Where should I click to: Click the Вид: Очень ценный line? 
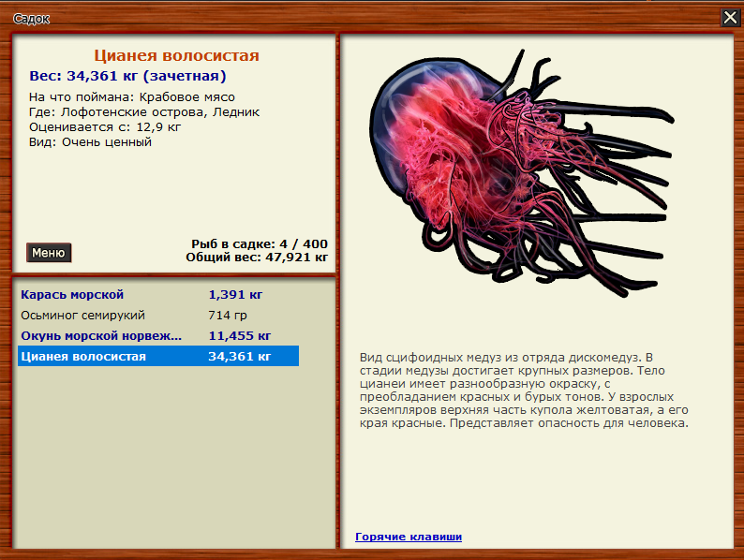[x=90, y=142]
